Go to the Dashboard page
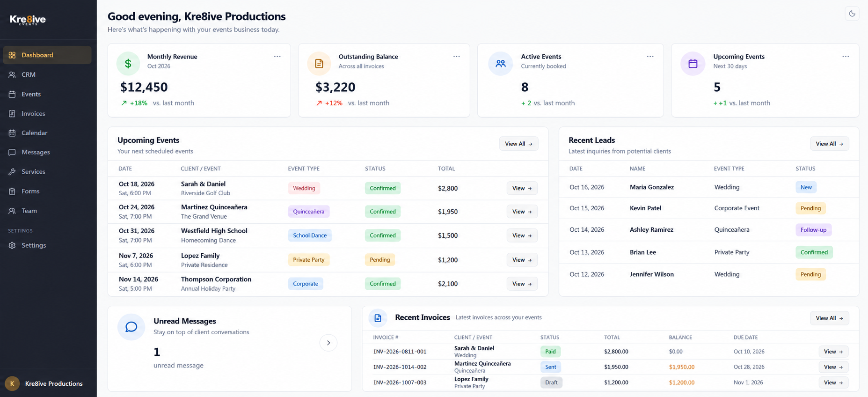 [x=47, y=55]
